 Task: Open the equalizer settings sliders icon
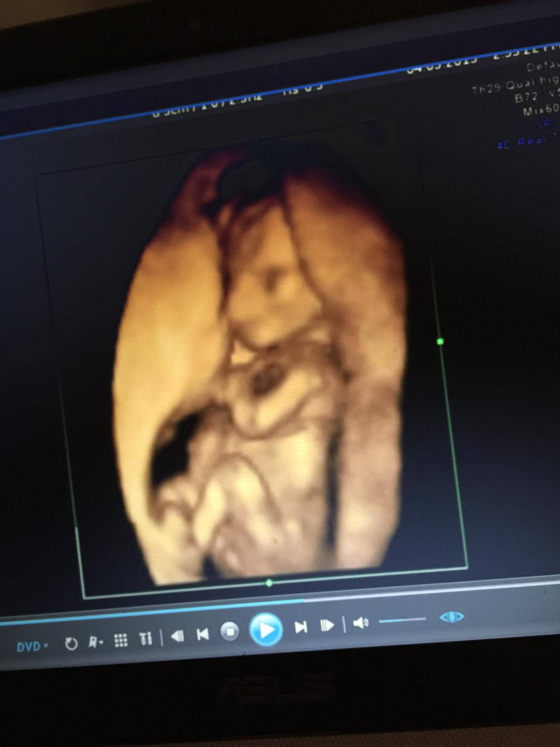pyautogui.click(x=146, y=638)
